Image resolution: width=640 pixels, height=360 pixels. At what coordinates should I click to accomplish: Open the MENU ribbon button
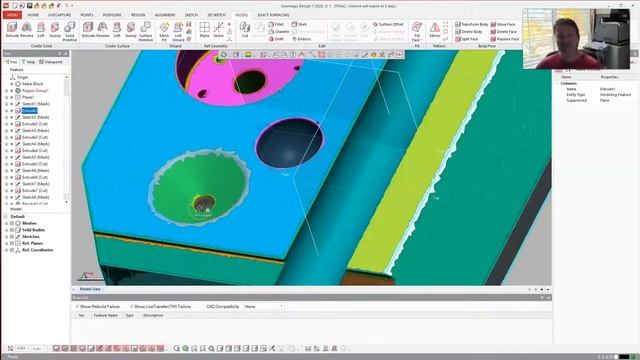12,15
